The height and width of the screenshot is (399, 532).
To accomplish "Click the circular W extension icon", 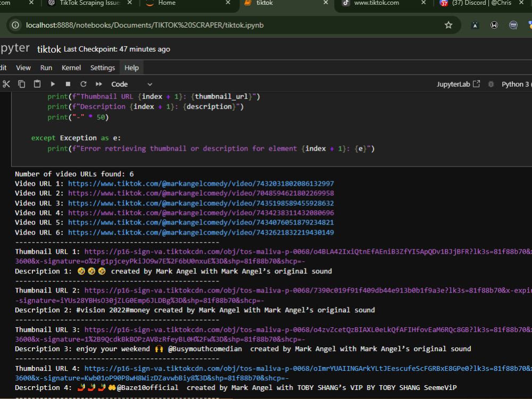I will [494, 25].
